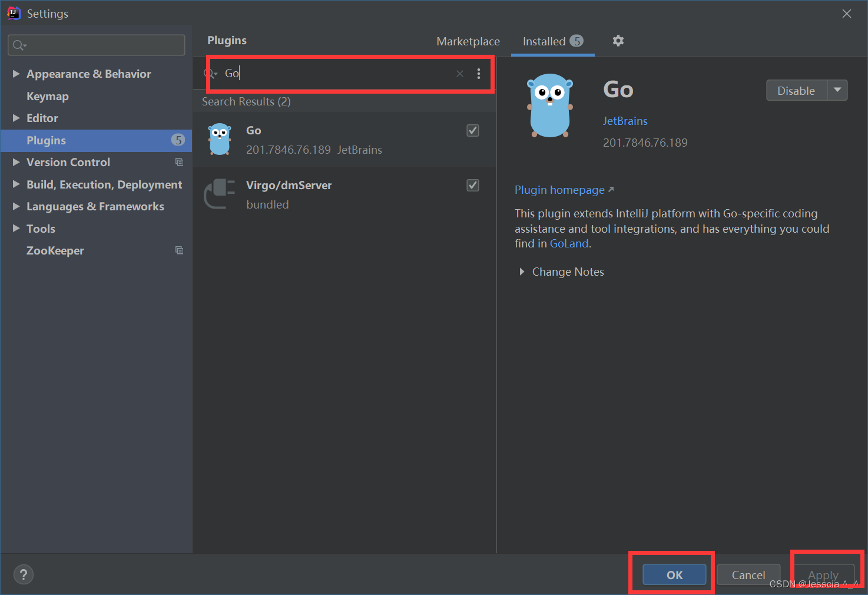Click the Plugins heading title
This screenshot has height=595, width=868.
click(227, 40)
